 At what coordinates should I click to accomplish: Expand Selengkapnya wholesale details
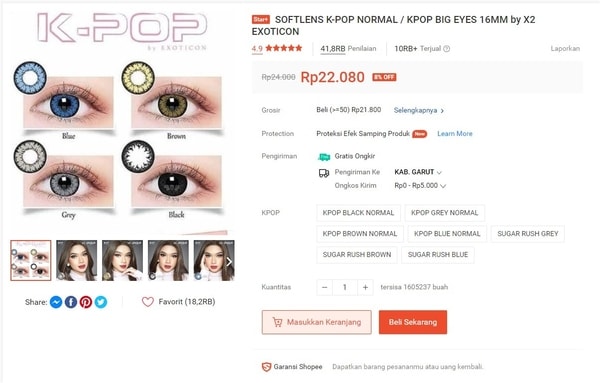coord(419,110)
